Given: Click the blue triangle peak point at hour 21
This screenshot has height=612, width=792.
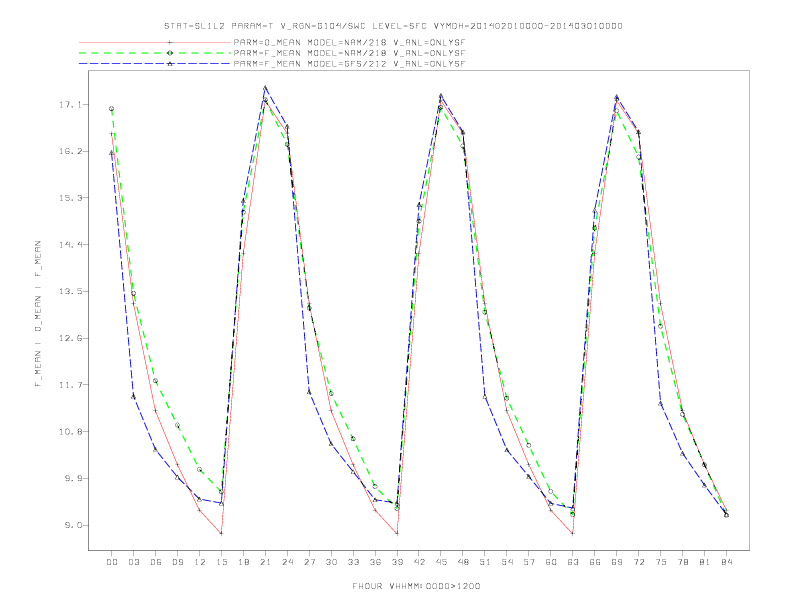Looking at the screenshot, I should tap(265, 88).
